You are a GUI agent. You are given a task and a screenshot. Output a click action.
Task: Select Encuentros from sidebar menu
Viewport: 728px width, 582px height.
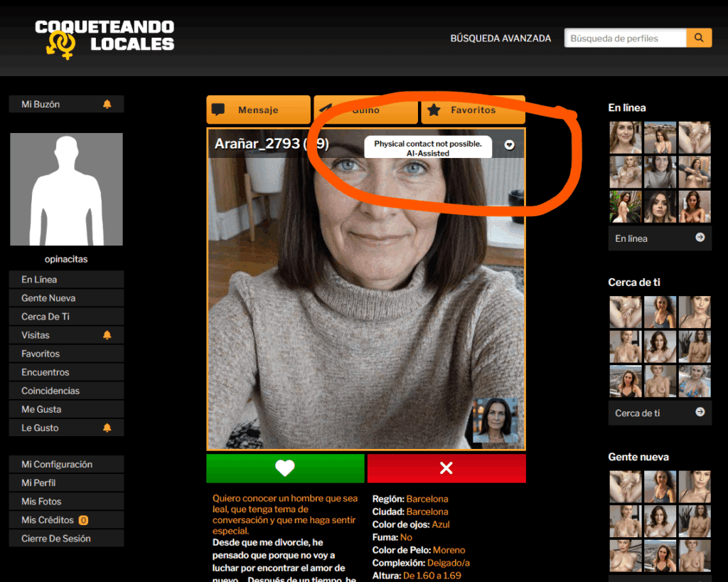click(x=45, y=372)
